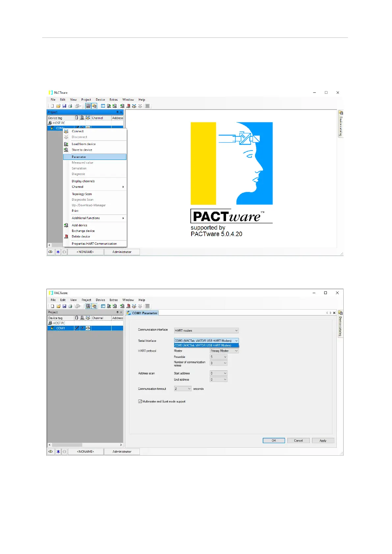Viewport: 392px width, 554px height.
Task: Open Communication interface dropdown showing HART modem
Action: 206,331
